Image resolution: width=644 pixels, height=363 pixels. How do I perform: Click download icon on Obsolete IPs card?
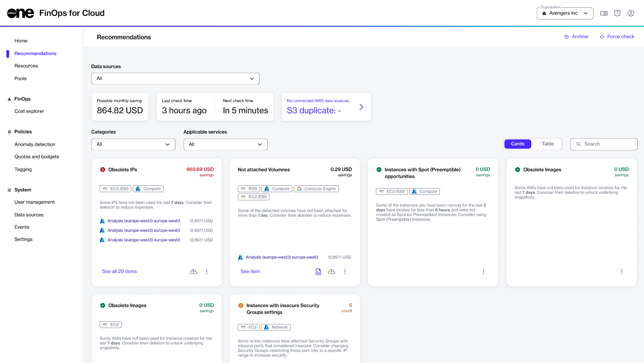point(194,272)
